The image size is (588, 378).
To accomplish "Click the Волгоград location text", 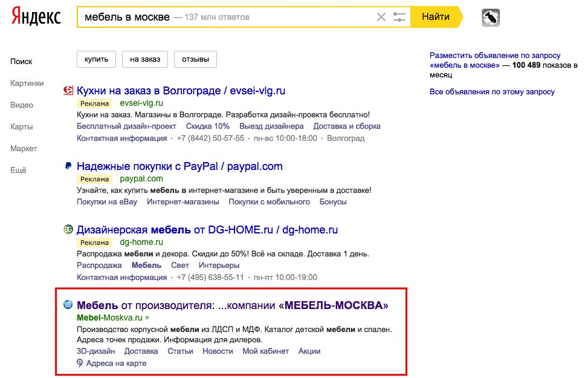I will pyautogui.click(x=346, y=138).
